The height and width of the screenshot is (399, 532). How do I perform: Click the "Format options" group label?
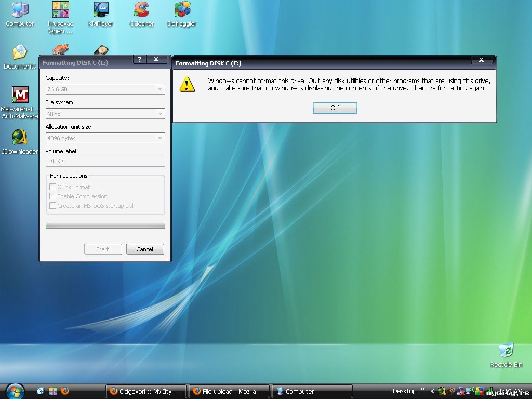coord(69,176)
